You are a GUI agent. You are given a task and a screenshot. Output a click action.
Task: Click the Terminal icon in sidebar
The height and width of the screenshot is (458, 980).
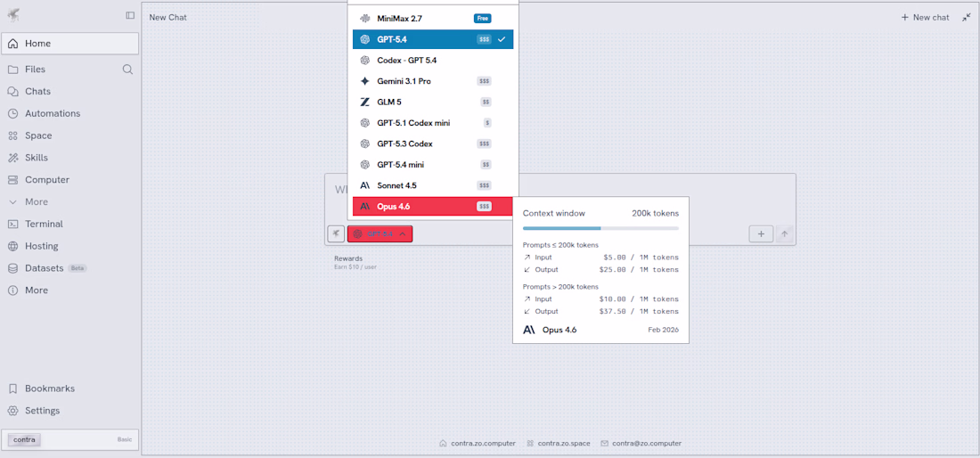point(12,224)
